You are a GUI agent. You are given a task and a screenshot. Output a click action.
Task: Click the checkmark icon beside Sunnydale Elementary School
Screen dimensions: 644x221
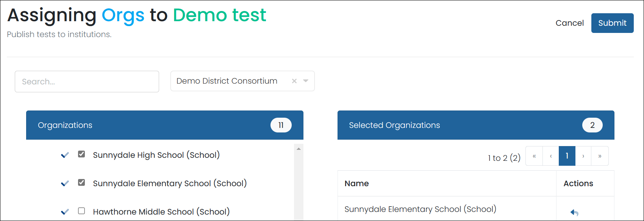coord(65,183)
